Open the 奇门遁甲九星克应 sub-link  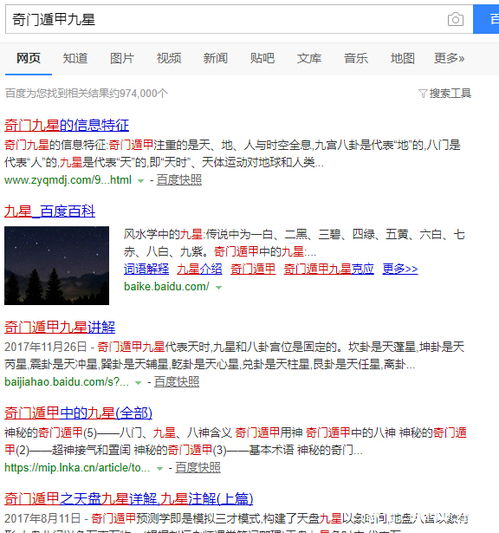click(x=329, y=269)
